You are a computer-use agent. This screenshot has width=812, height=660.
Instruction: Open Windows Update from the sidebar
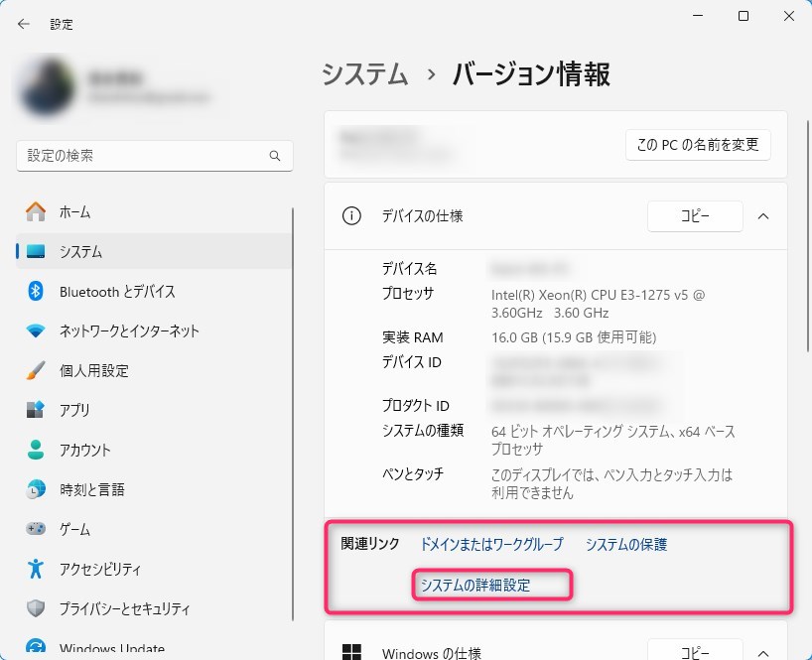click(x=111, y=649)
